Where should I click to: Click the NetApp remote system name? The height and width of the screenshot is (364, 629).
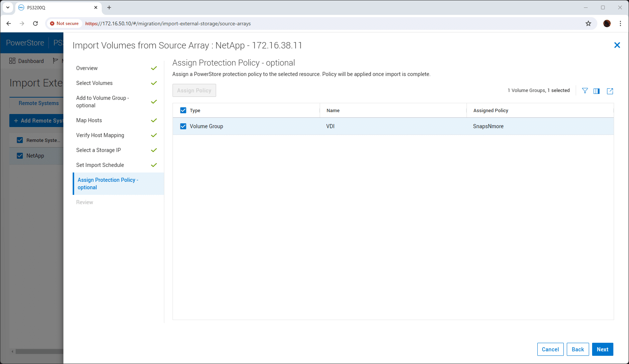tap(35, 156)
